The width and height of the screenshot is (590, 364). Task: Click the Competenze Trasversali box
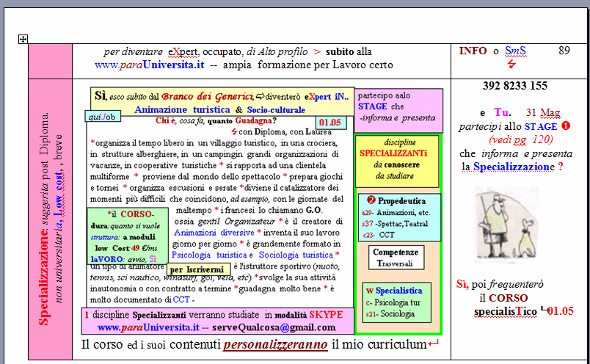point(396,258)
